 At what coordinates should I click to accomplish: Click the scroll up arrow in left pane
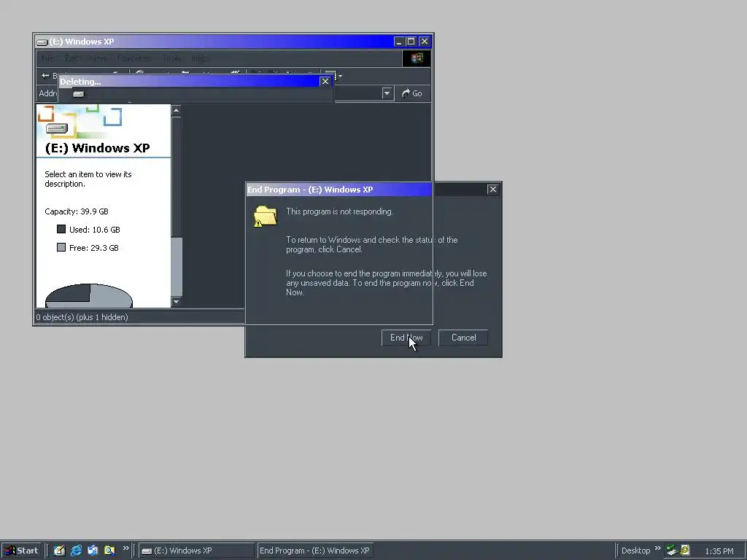click(x=177, y=111)
